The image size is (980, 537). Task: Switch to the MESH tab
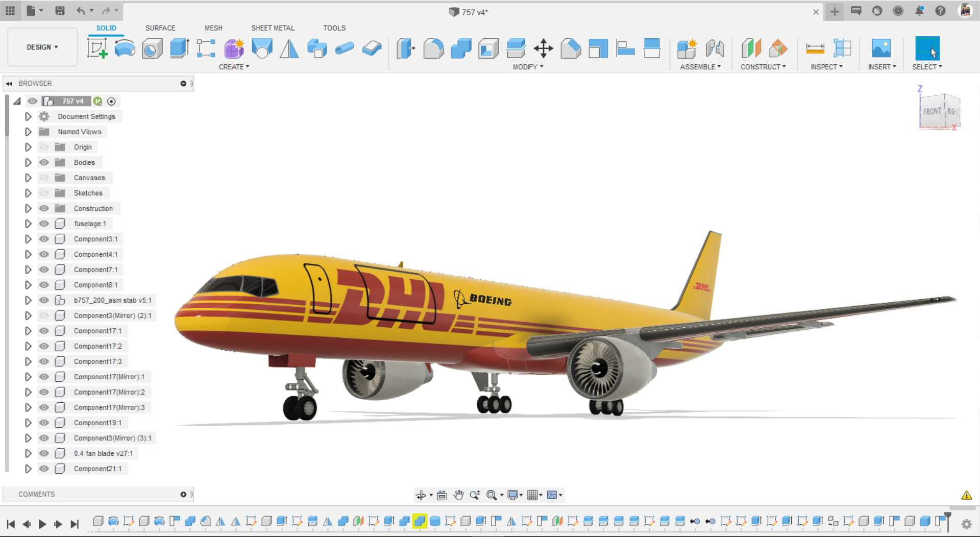pos(213,28)
